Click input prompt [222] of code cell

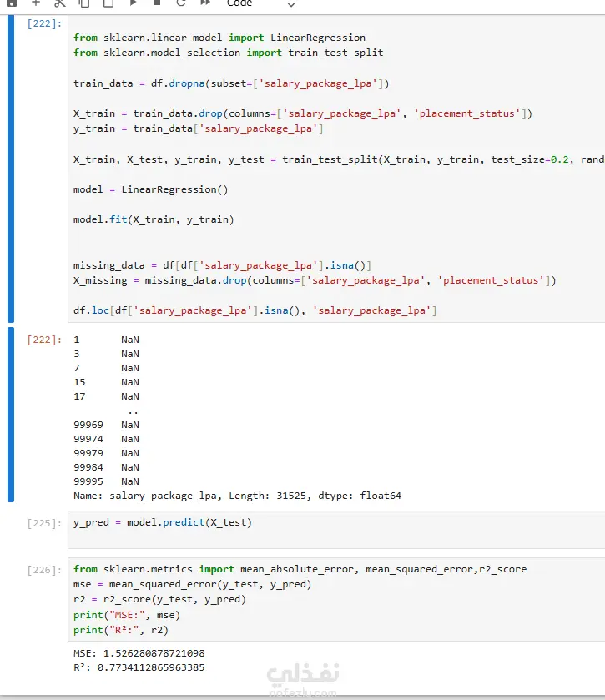coord(44,23)
